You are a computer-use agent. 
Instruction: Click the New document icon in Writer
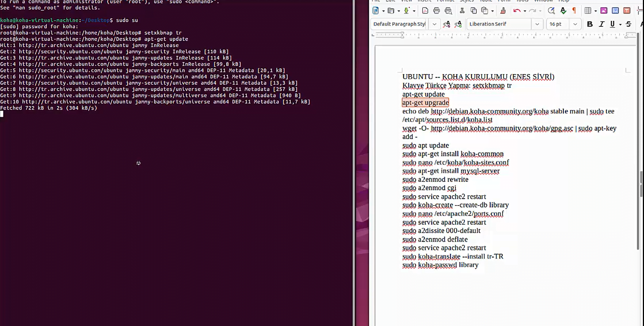point(376,11)
